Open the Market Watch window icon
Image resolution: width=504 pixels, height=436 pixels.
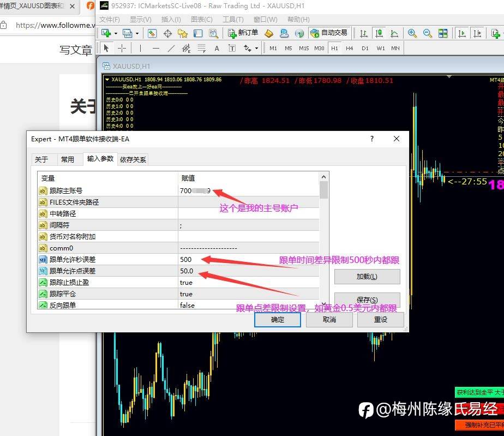coord(152,33)
